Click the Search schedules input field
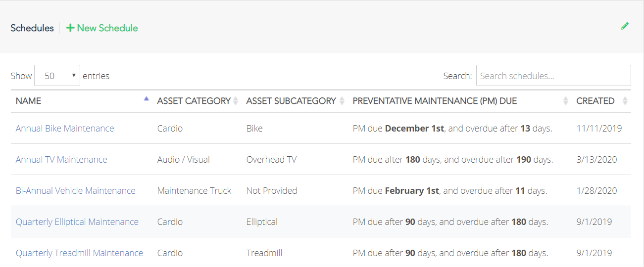 (553, 76)
